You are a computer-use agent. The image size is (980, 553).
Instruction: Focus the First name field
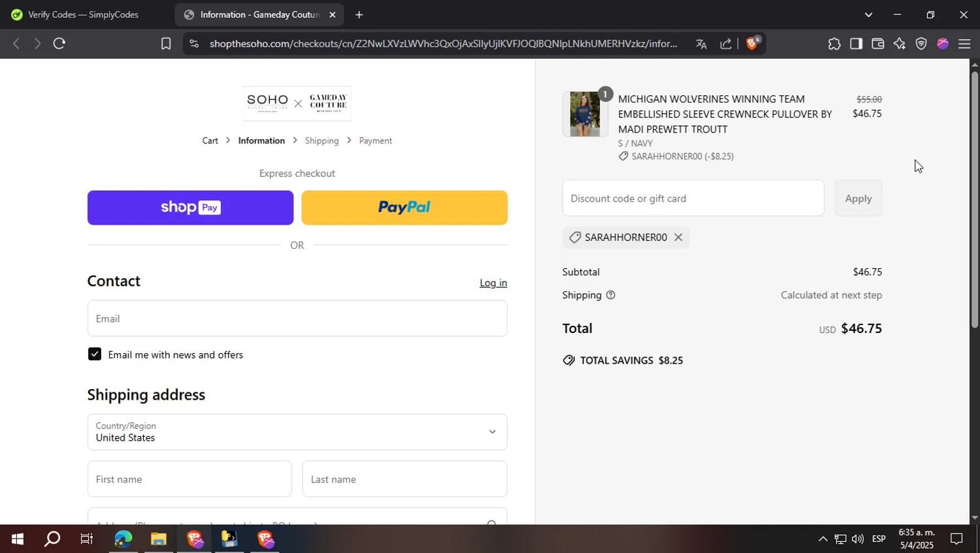(189, 479)
